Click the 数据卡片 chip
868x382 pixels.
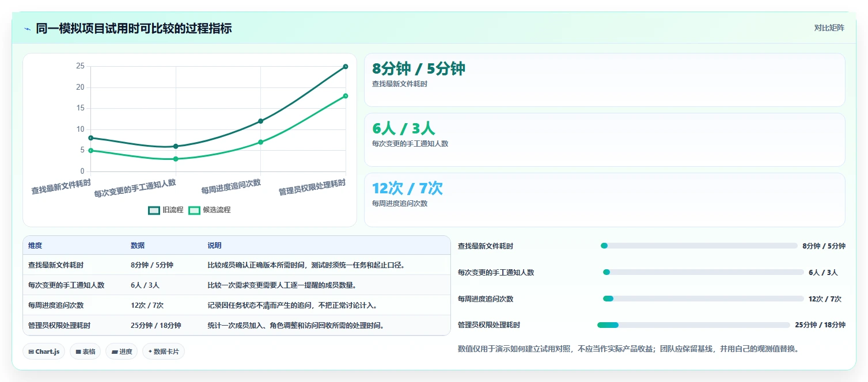(x=164, y=352)
